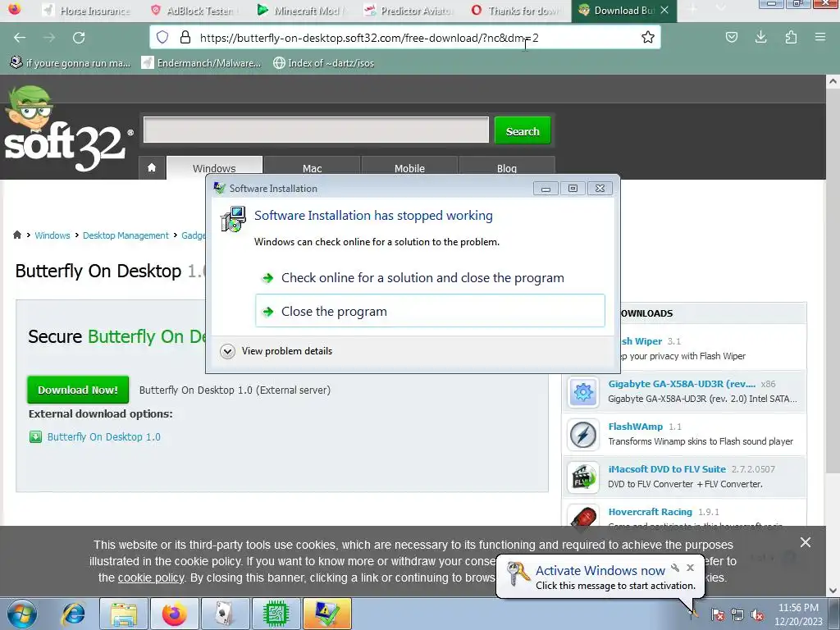Reload the page with the refresh icon

pyautogui.click(x=79, y=38)
